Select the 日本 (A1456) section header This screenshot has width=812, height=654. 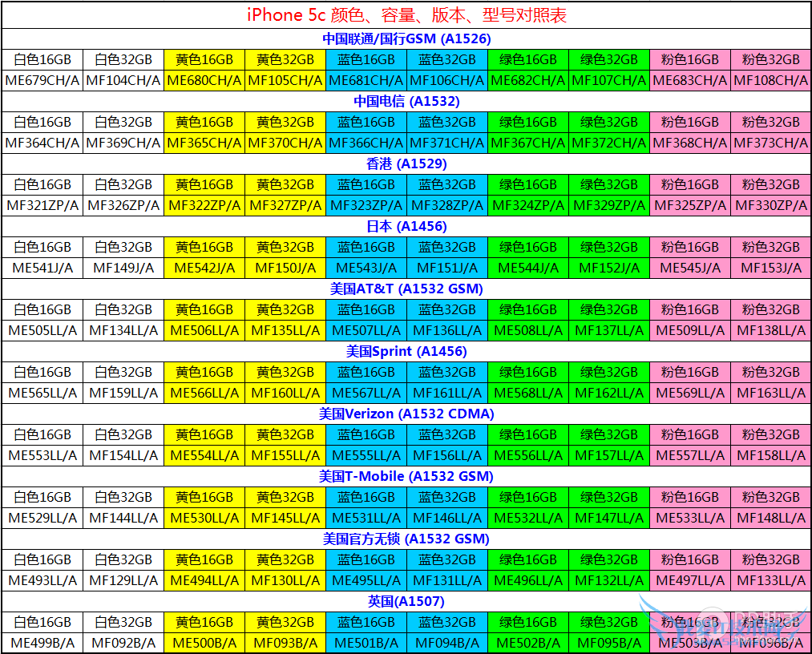pyautogui.click(x=406, y=226)
